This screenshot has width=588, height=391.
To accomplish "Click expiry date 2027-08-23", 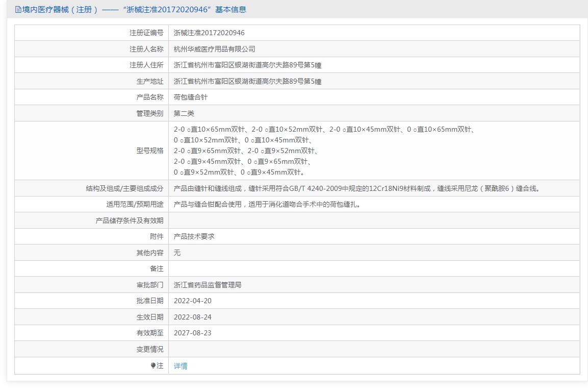I will click(x=193, y=333).
